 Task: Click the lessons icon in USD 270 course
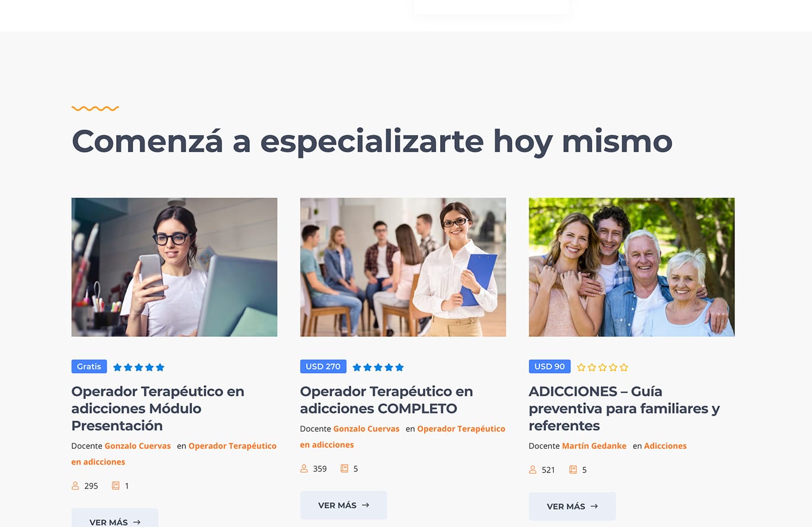pos(344,468)
